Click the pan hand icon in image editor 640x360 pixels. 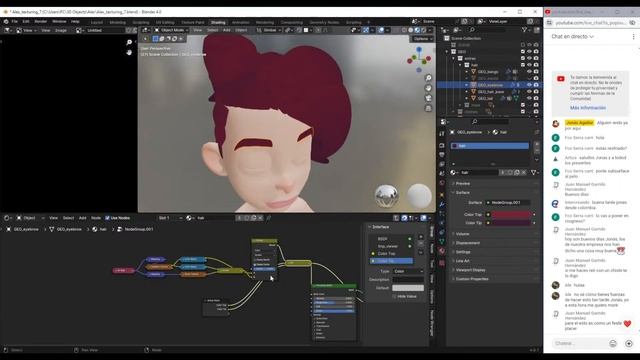[129, 52]
